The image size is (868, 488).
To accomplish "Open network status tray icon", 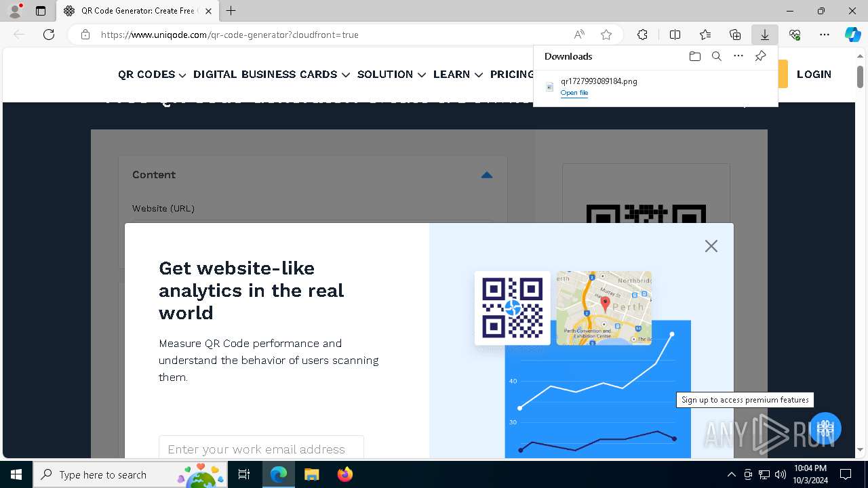I will click(764, 474).
